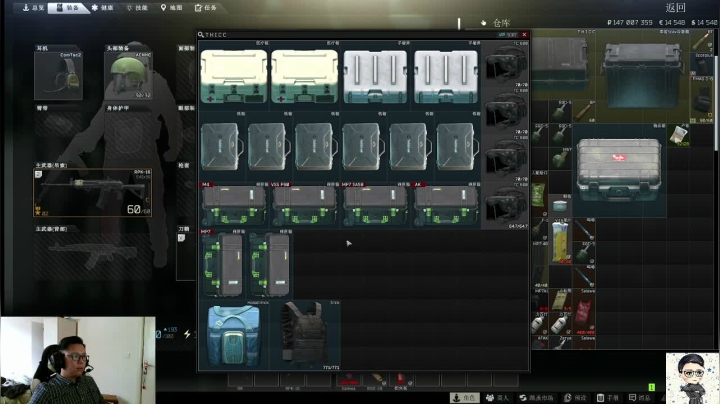Click the streamer webcam overlay

(x=78, y=360)
